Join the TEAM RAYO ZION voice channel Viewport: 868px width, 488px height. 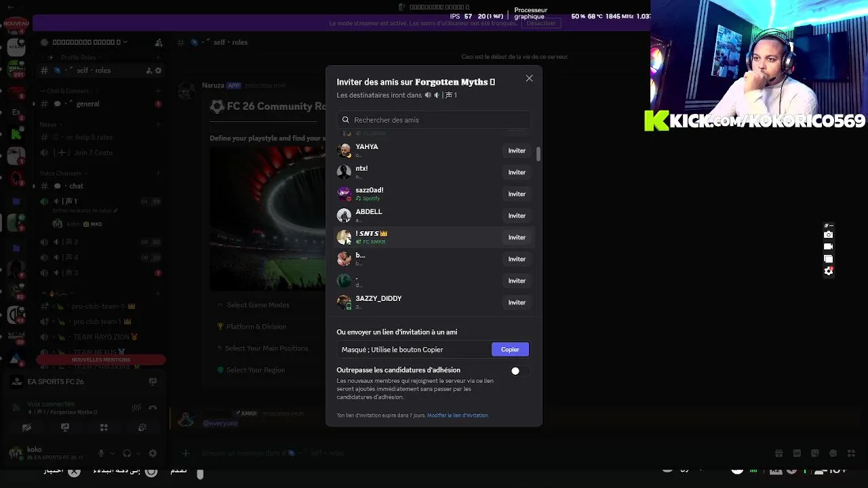pyautogui.click(x=100, y=337)
